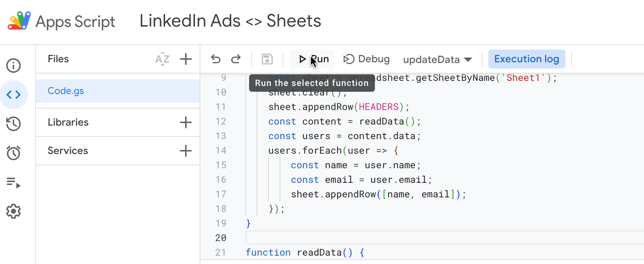Add a service with plus icon
The image size is (644, 264).
[x=186, y=151]
